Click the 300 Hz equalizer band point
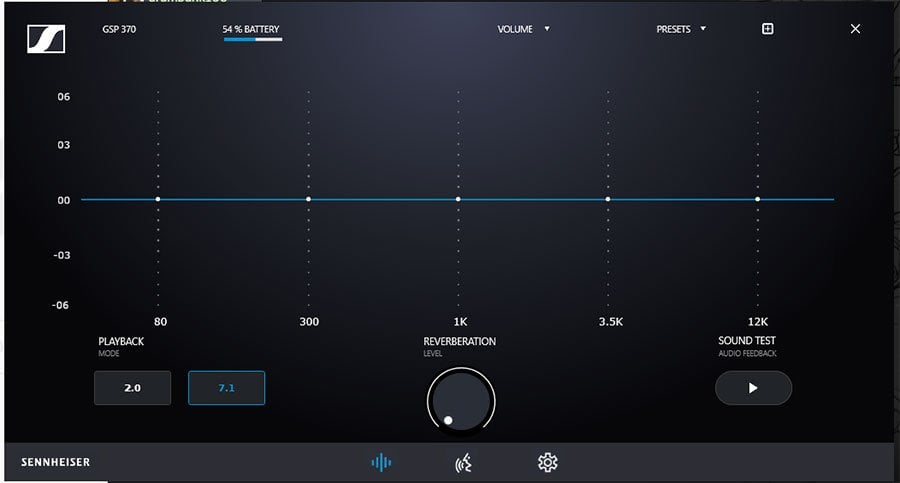This screenshot has width=900, height=483. pyautogui.click(x=308, y=199)
